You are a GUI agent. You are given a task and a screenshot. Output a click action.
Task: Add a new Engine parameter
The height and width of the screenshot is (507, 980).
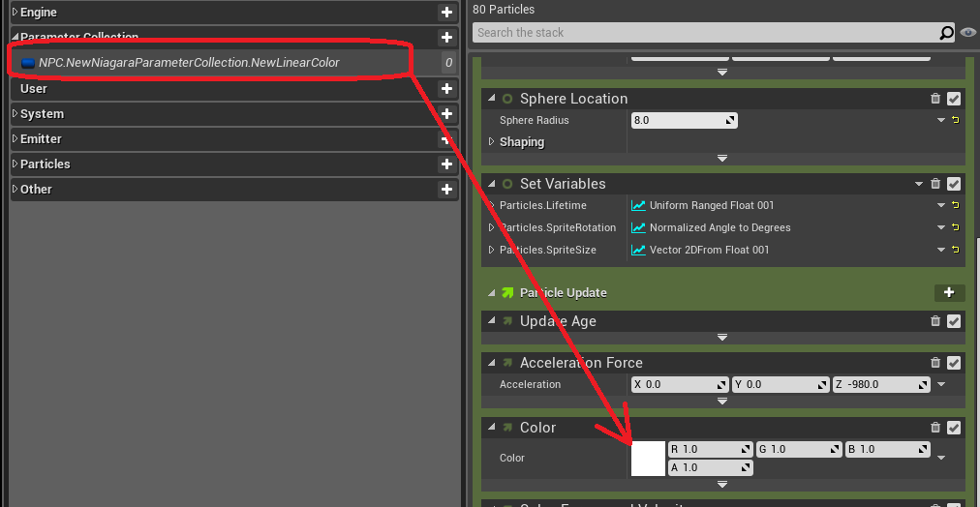(446, 12)
